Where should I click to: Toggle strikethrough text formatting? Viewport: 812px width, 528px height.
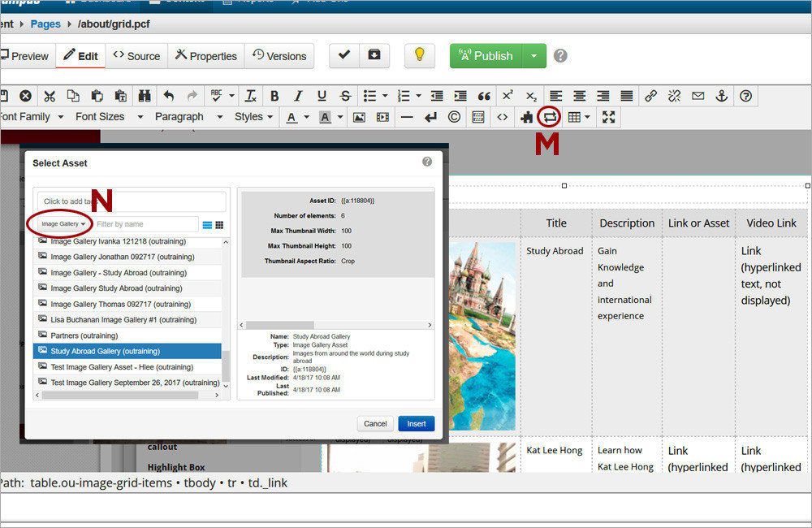(345, 96)
